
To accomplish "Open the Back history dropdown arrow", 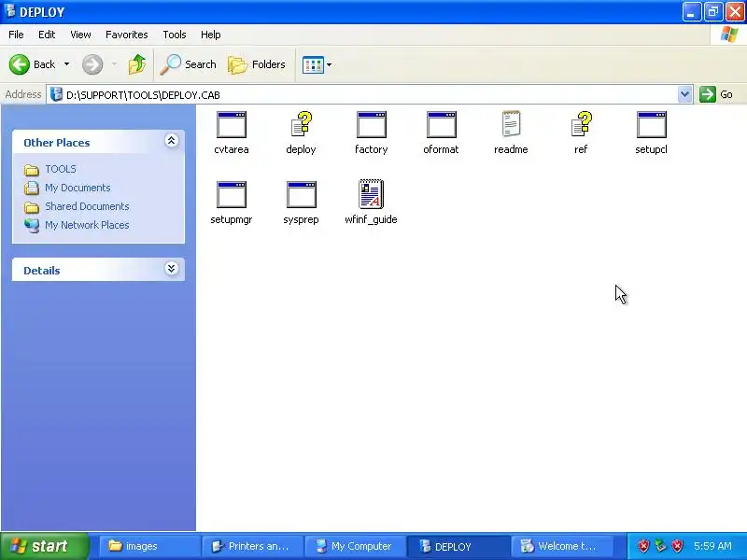I will (x=66, y=64).
